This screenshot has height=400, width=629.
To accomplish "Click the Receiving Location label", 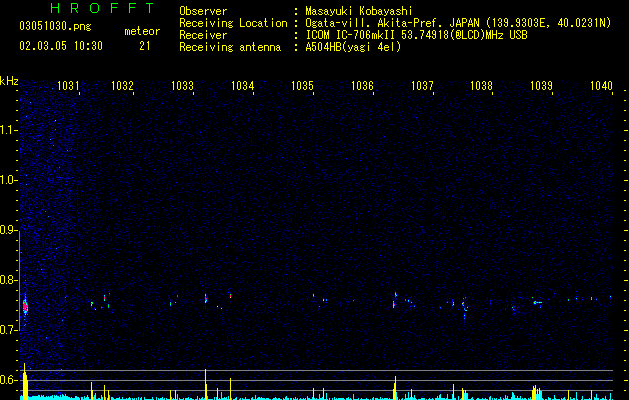I will click(x=233, y=23).
